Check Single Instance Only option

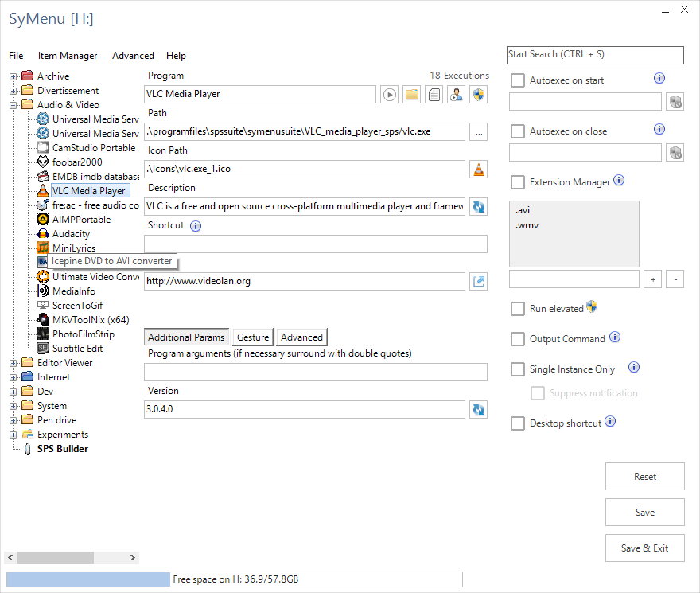coord(518,369)
